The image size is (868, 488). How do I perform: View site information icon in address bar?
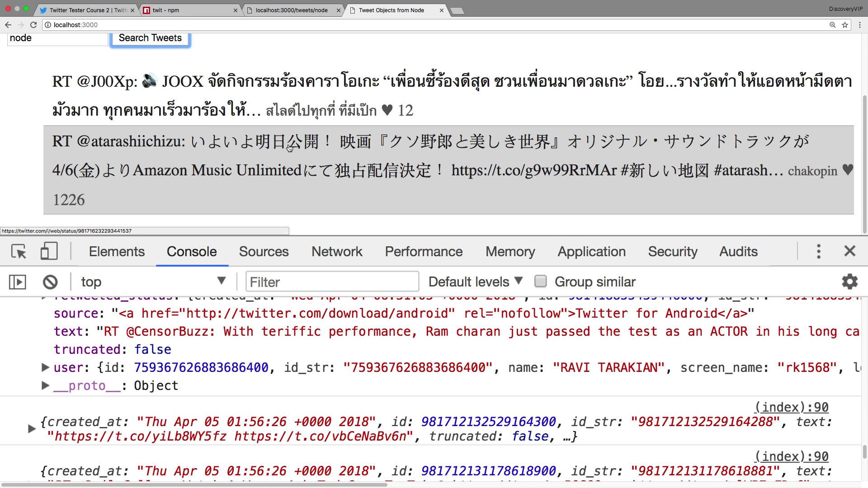pyautogui.click(x=47, y=25)
